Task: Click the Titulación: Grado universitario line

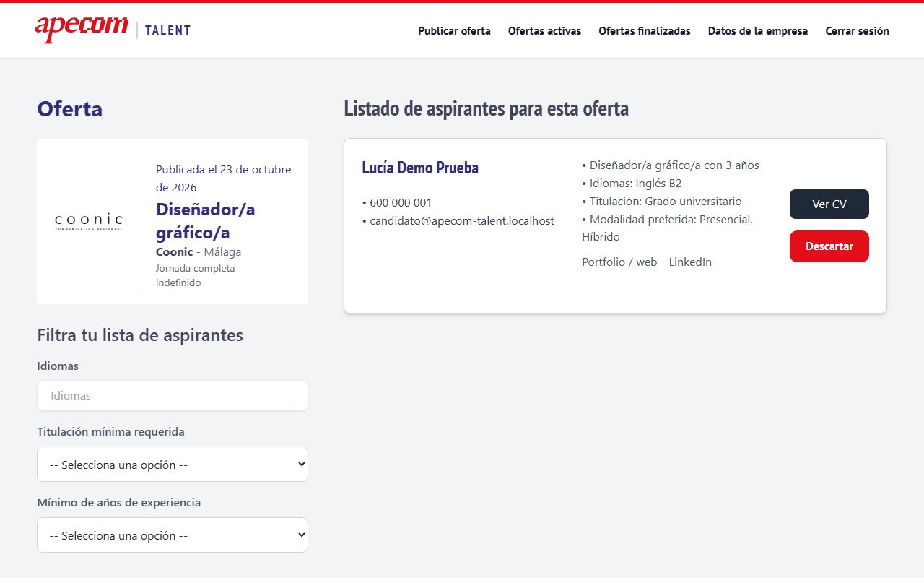Action: [x=662, y=202]
